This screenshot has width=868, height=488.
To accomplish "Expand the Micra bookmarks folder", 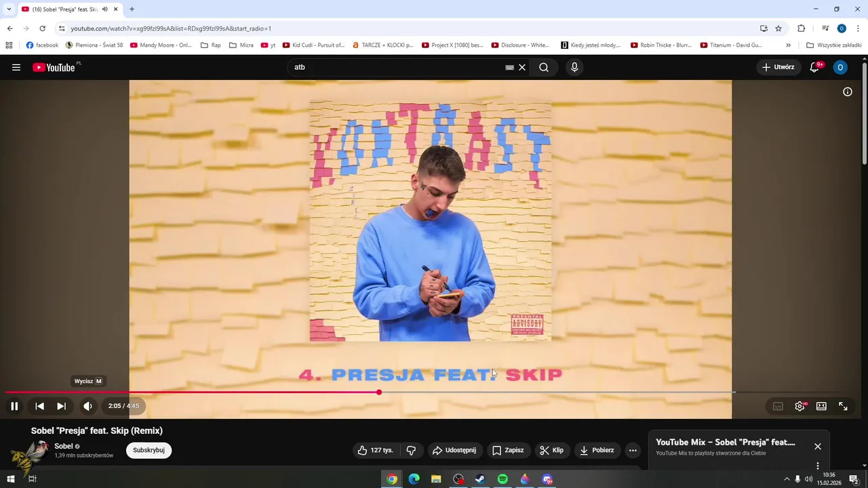I will click(x=241, y=45).
